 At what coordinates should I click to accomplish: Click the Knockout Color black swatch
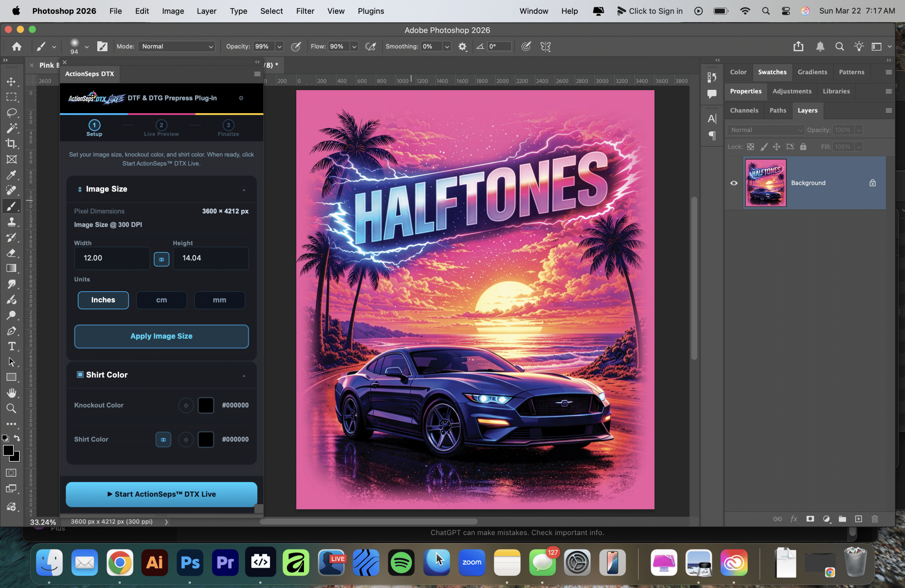pos(206,406)
